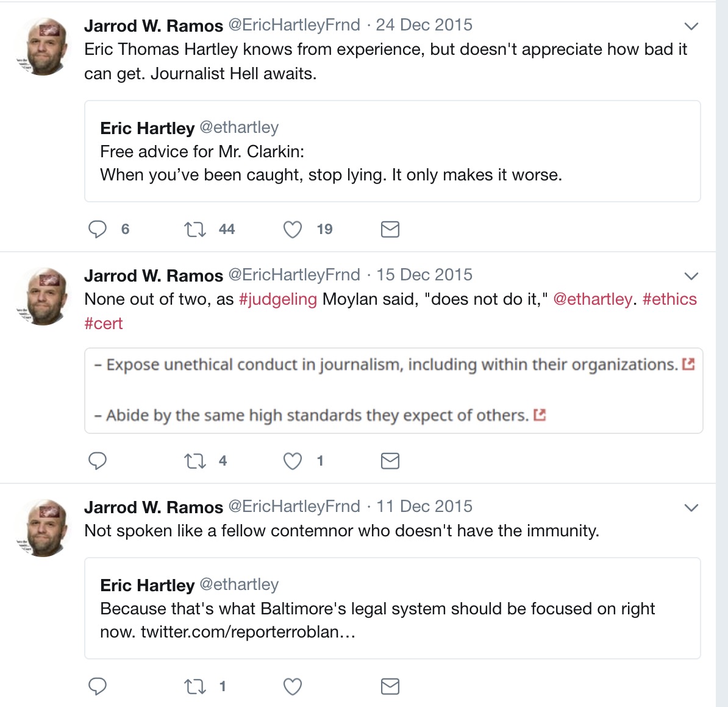
Task: Expand more options for 15 Dec tweet
Action: pos(691,276)
